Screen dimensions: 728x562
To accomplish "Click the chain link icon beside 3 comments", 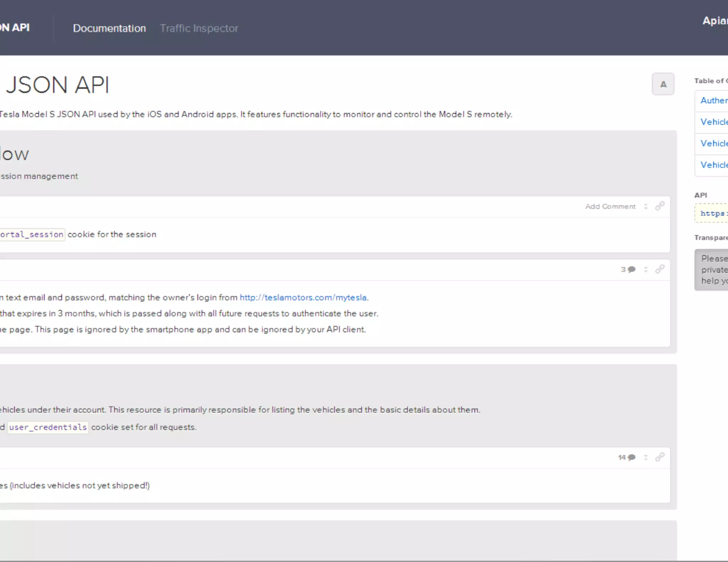I will [x=660, y=269].
